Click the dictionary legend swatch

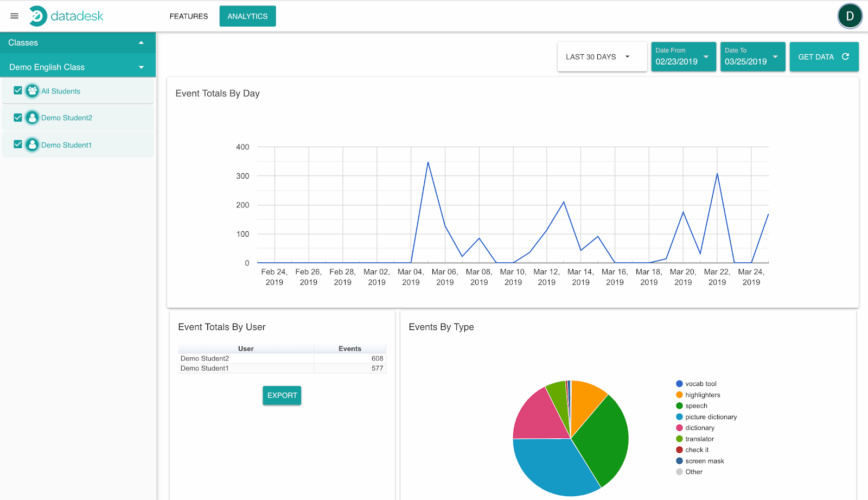[679, 428]
